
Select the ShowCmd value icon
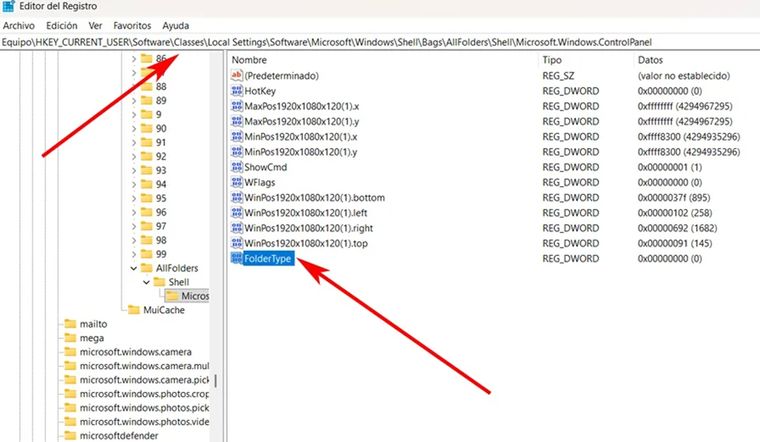tap(237, 167)
